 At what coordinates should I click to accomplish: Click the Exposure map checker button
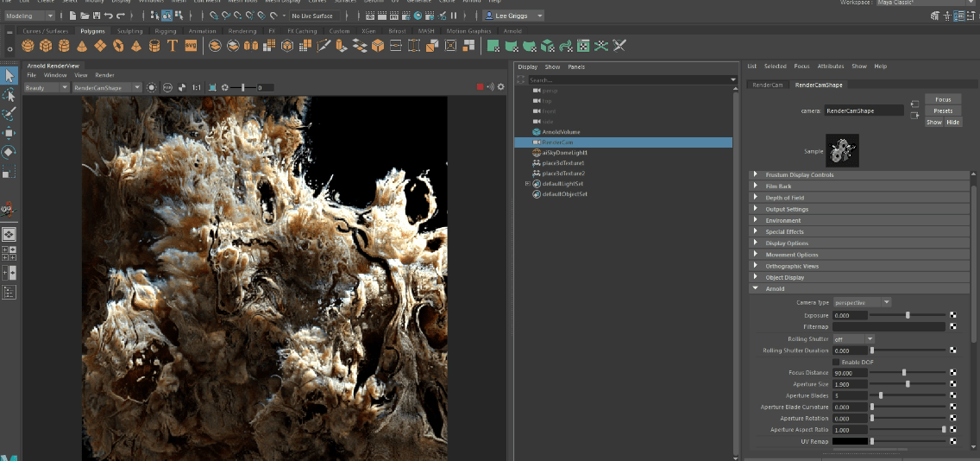tap(953, 316)
